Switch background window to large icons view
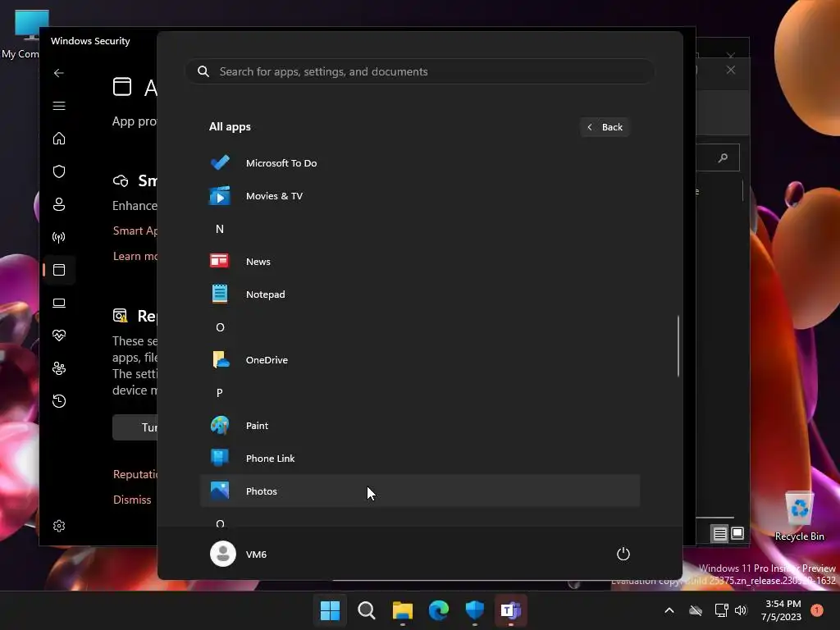This screenshot has width=840, height=630. (737, 533)
